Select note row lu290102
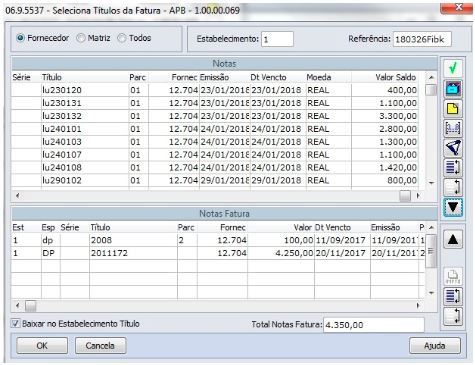475x365 pixels. [x=215, y=180]
